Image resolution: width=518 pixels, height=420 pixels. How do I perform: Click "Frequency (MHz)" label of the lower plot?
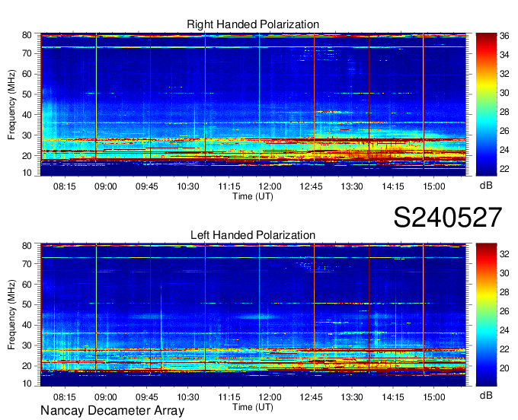tap(11, 315)
